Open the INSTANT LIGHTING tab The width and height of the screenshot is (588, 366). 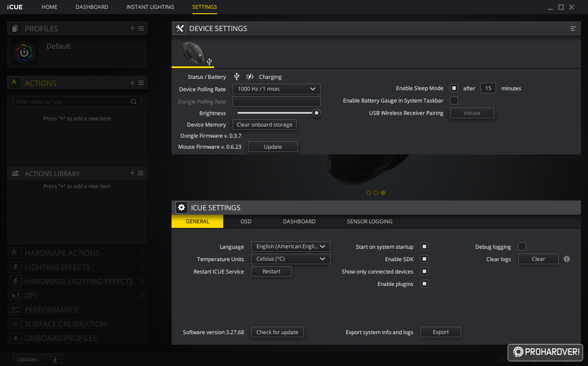click(x=150, y=7)
